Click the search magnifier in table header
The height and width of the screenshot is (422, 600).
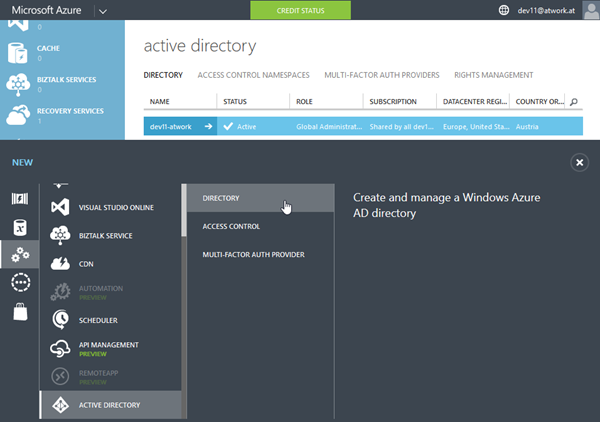coord(574,102)
